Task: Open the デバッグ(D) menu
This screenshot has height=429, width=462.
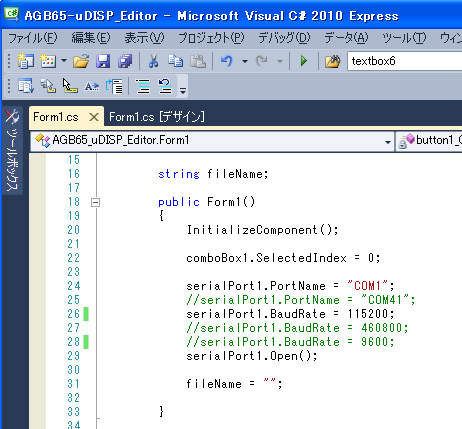Action: (284, 38)
